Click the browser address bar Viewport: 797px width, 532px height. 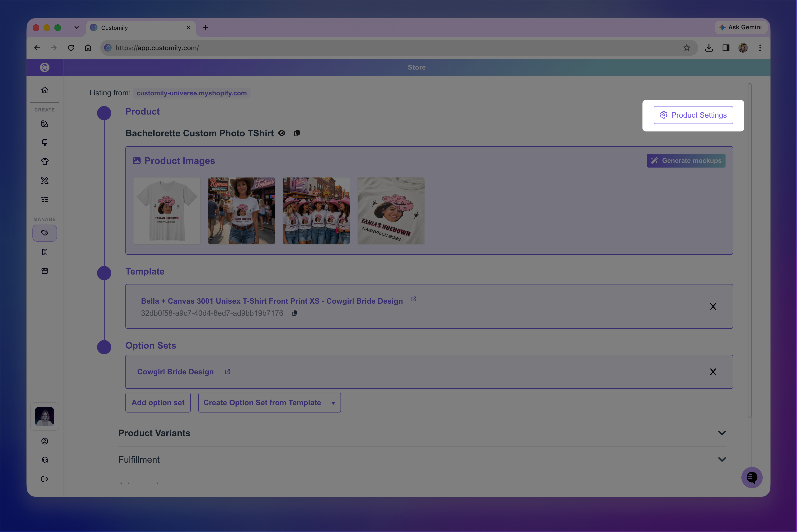point(399,48)
